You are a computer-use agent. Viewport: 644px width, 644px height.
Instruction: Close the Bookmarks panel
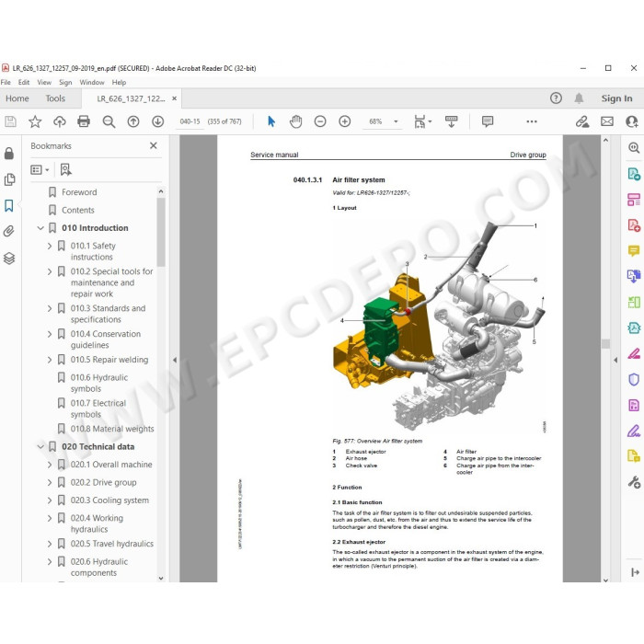coord(154,145)
